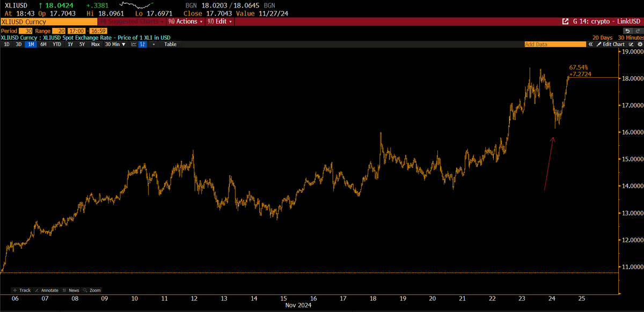Viewport: 644px width, 312px height.
Task: Click the Add Data input field
Action: click(555, 44)
